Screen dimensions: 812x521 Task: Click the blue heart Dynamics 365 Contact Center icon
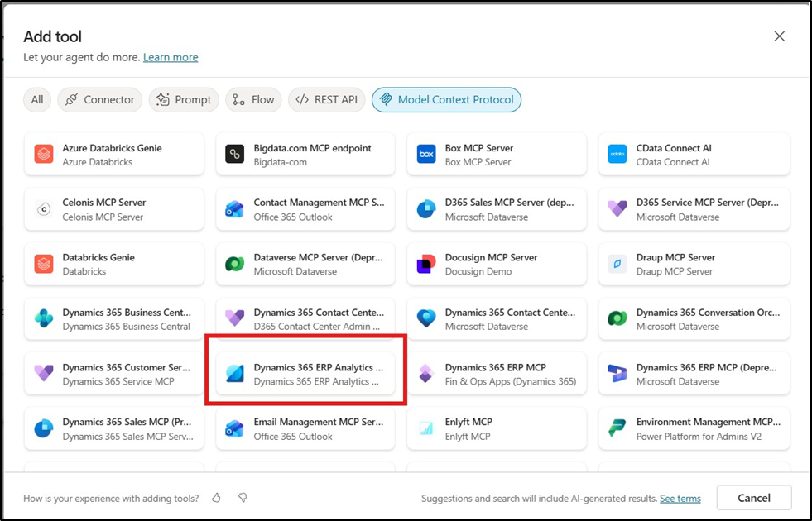coord(426,318)
